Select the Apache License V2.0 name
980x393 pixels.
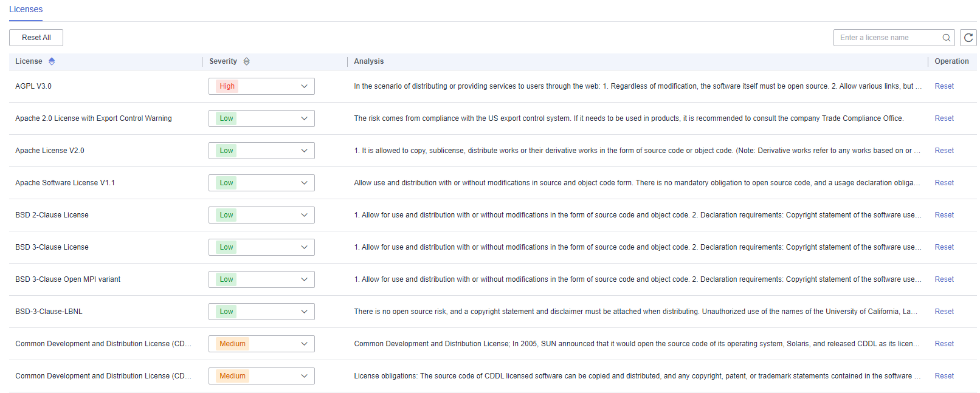50,151
